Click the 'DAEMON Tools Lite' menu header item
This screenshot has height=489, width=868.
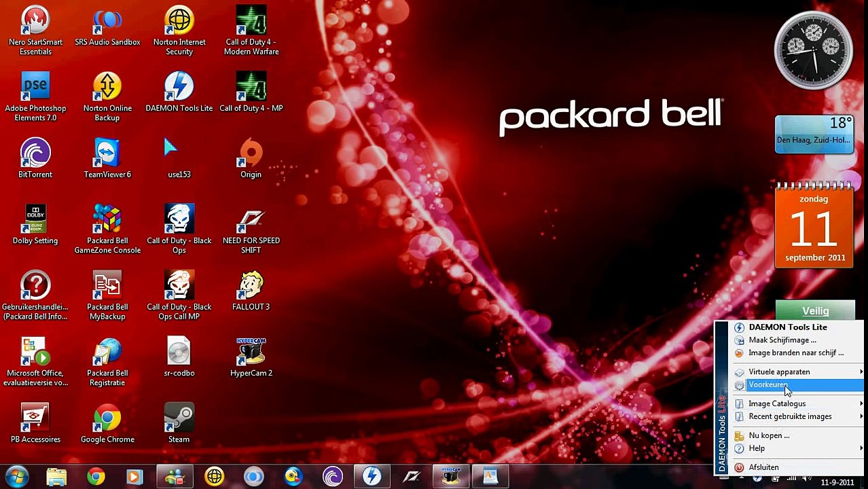tap(797, 327)
